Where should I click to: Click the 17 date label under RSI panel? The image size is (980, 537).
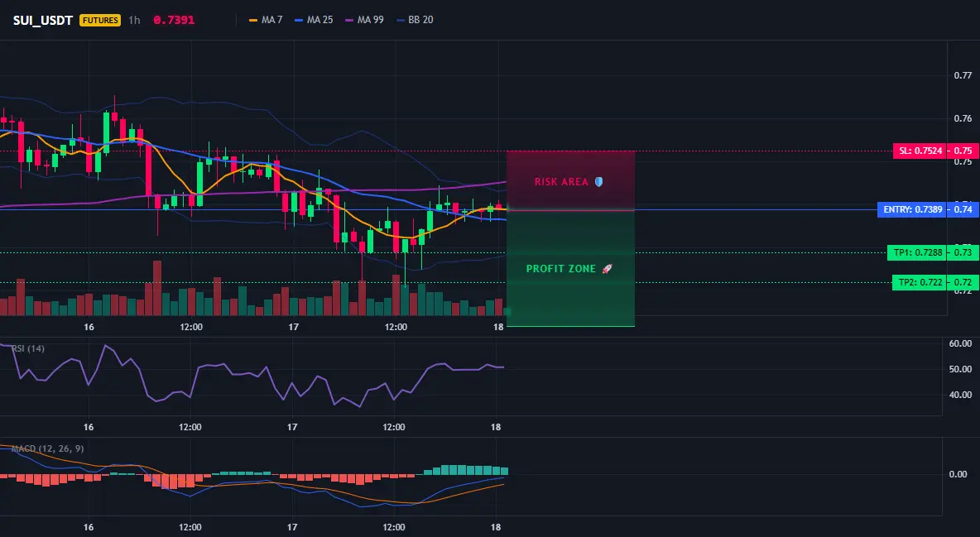(x=292, y=427)
